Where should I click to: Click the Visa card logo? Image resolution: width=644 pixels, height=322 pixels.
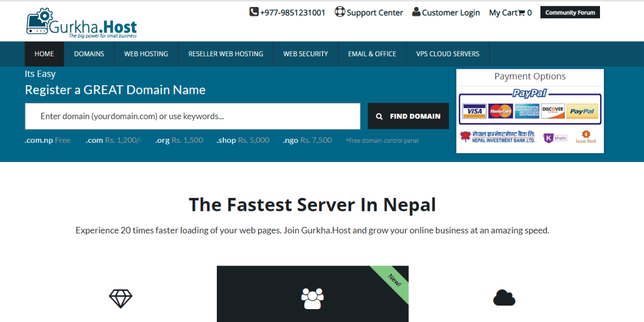(474, 111)
